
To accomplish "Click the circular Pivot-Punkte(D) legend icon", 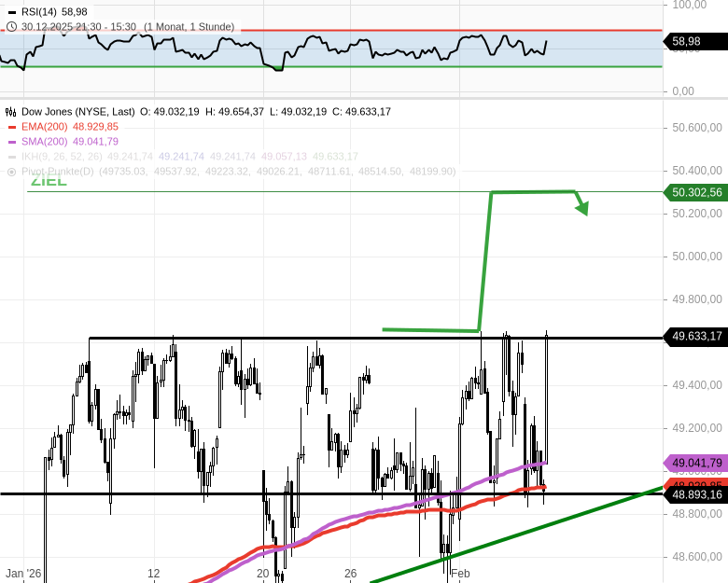I will click(x=11, y=172).
